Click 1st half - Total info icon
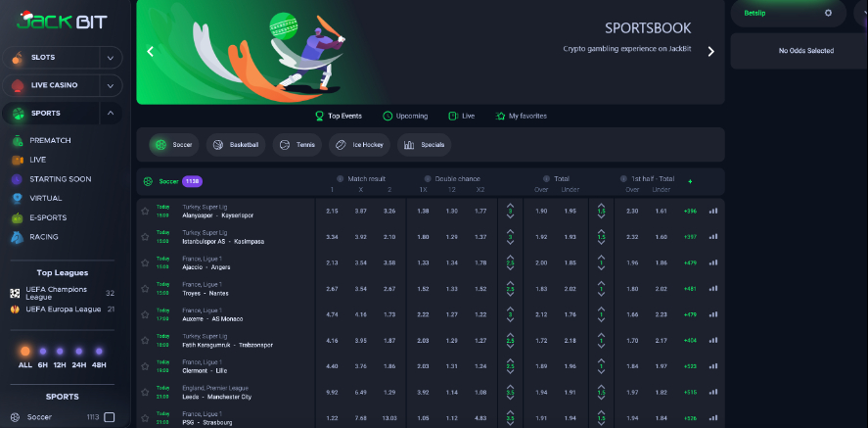 624,179
